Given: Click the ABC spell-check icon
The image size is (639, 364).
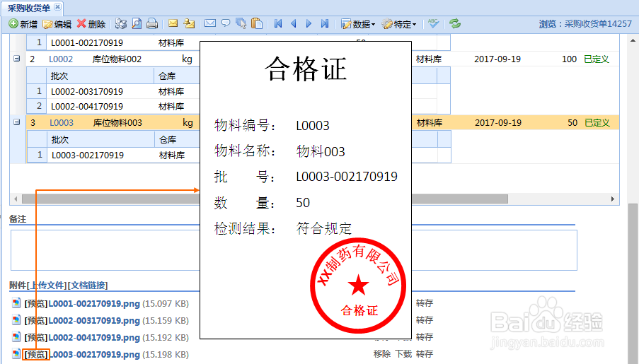Looking at the screenshot, I should 434,23.
